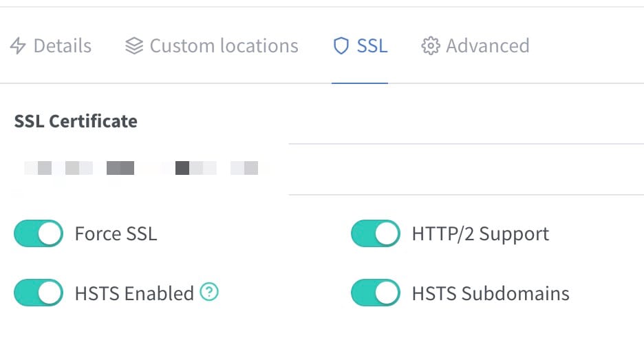
Task: Click the shield icon on SSL tab
Action: pyautogui.click(x=341, y=45)
